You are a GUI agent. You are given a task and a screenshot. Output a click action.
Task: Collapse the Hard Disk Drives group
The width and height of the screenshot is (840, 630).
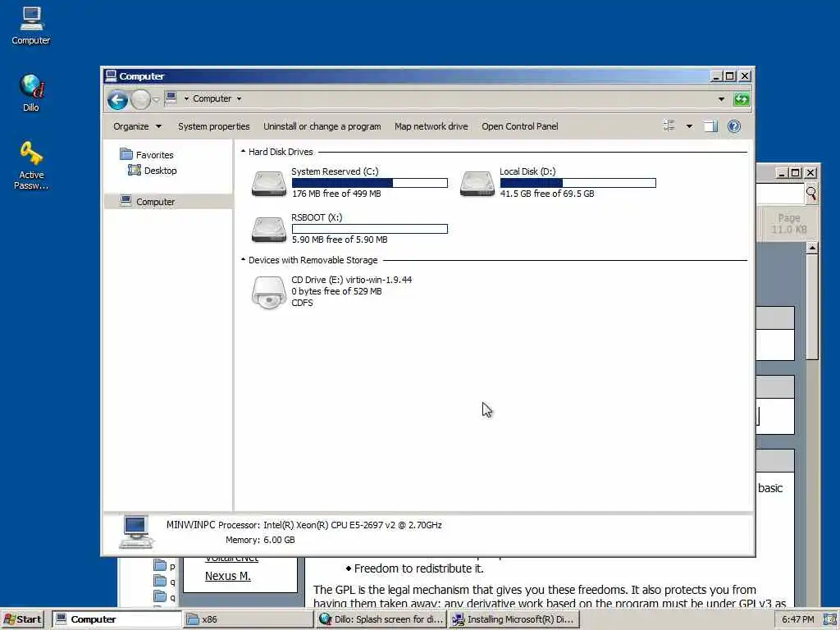[243, 152]
